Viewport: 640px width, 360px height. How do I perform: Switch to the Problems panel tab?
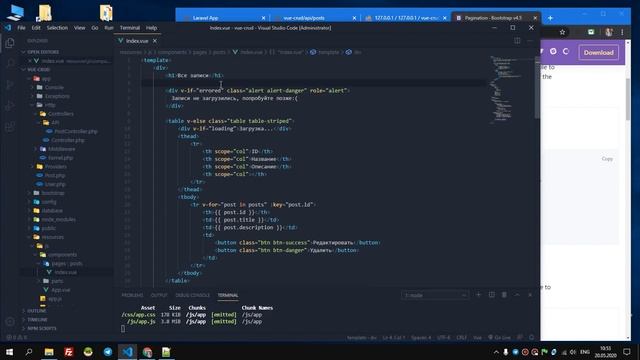[132, 295]
